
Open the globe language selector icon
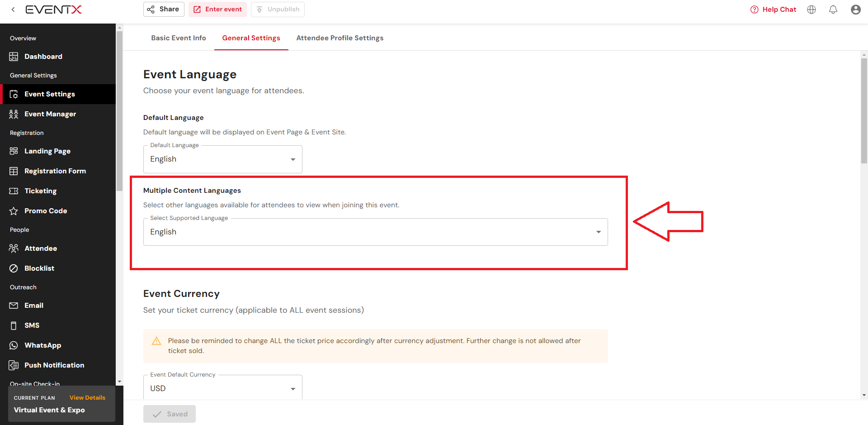tap(811, 10)
